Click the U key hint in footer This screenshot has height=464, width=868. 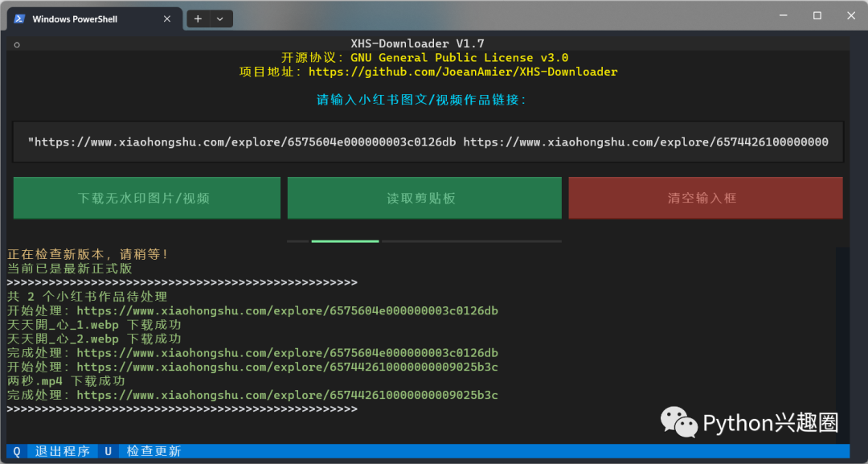[x=108, y=451]
